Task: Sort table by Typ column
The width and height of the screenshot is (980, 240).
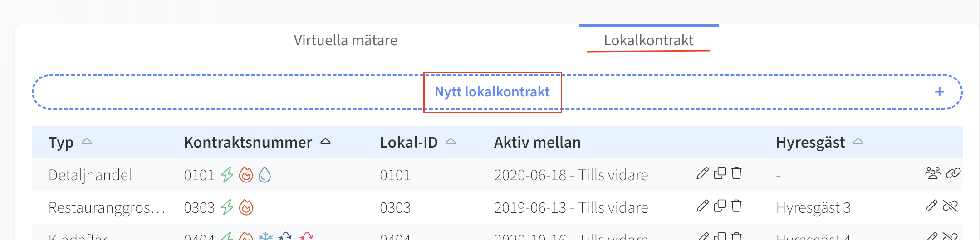Action: point(87,142)
